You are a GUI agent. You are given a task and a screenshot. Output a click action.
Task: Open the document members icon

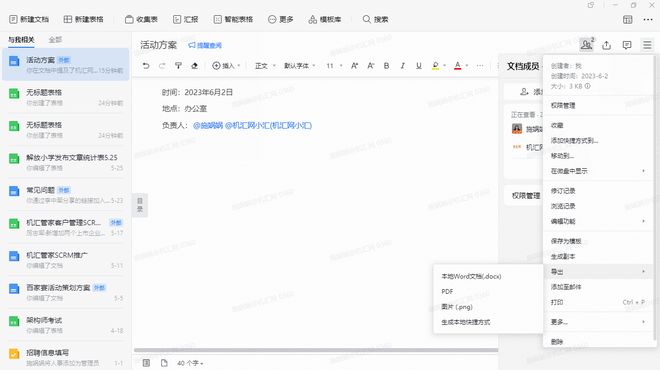tap(586, 44)
